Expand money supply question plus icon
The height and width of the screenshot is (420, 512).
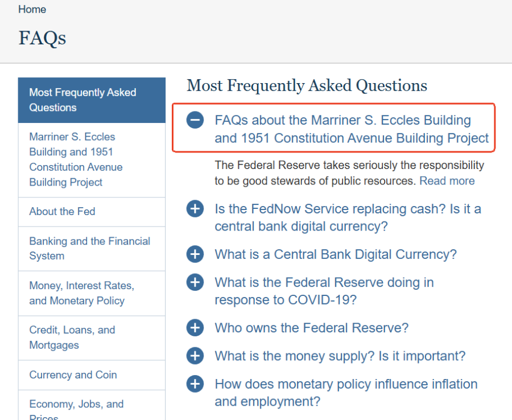195,356
